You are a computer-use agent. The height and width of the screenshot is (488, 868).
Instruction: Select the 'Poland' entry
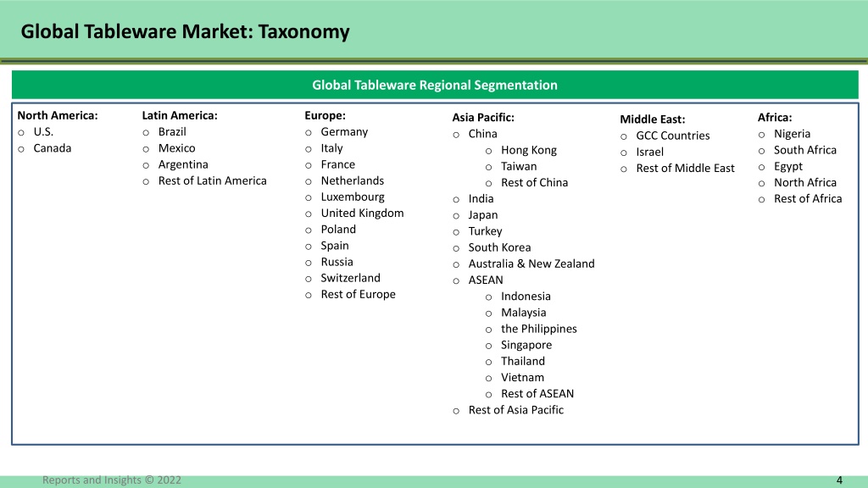[338, 230]
